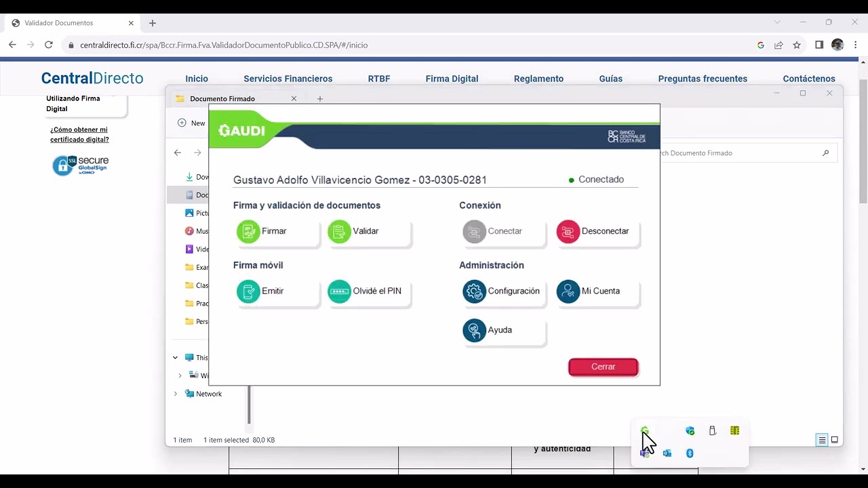Choose Emitir under Firma móvil
Screen dimensions: 868x488
click(x=277, y=291)
